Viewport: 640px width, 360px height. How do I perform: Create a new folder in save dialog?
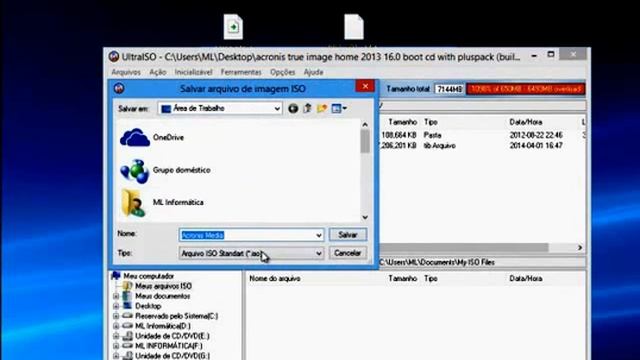322,108
